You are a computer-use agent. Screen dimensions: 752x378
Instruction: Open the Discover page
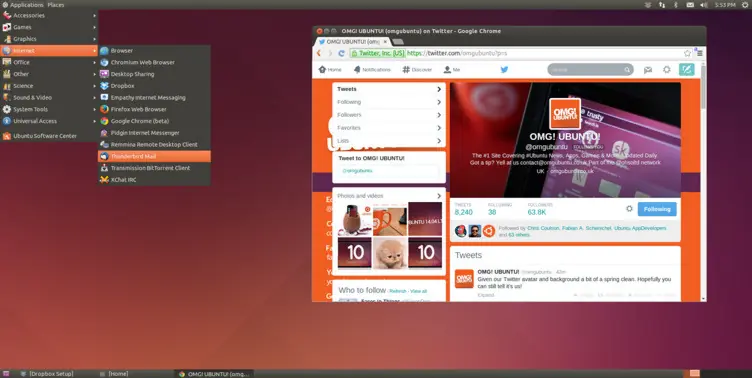[x=417, y=70]
